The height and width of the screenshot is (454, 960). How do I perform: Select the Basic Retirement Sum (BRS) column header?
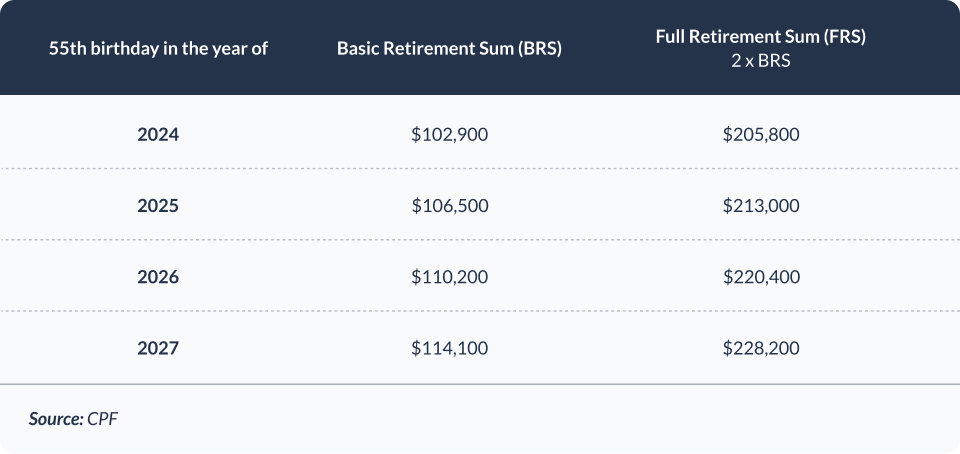point(449,48)
